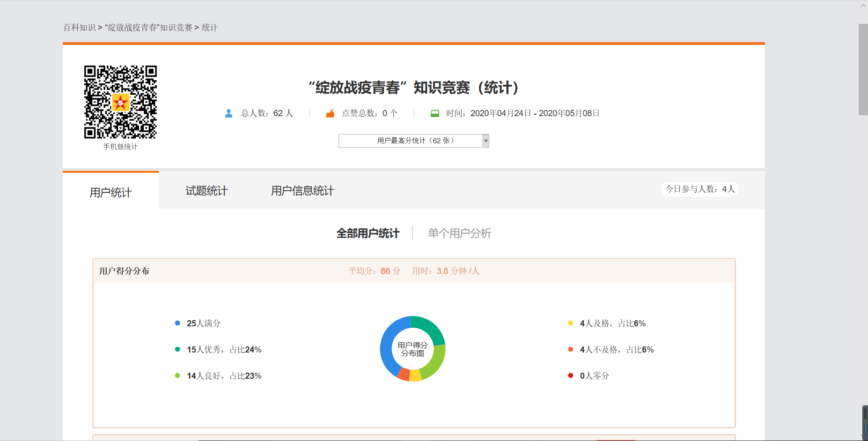The height and width of the screenshot is (441, 868).
Task: Click the QR code for mobile statistics
Action: (x=120, y=102)
